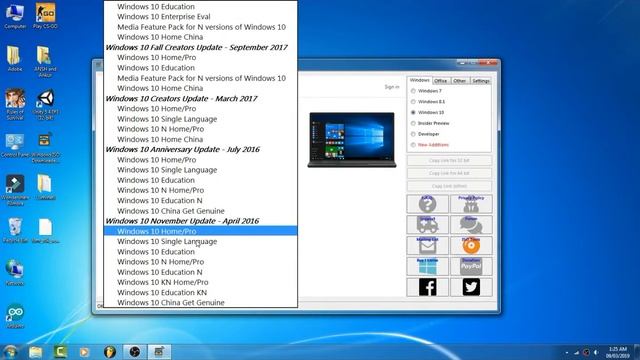Choose Windows 10 KN Home/Pro edition
Image resolution: width=640 pixels, height=360 pixels.
coord(200,282)
